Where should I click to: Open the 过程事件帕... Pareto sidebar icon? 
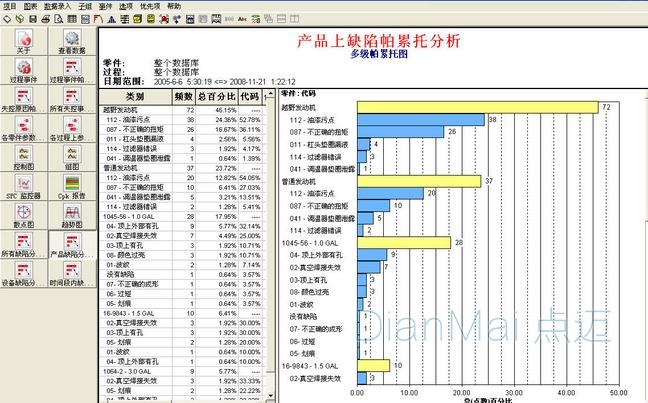pos(72,70)
